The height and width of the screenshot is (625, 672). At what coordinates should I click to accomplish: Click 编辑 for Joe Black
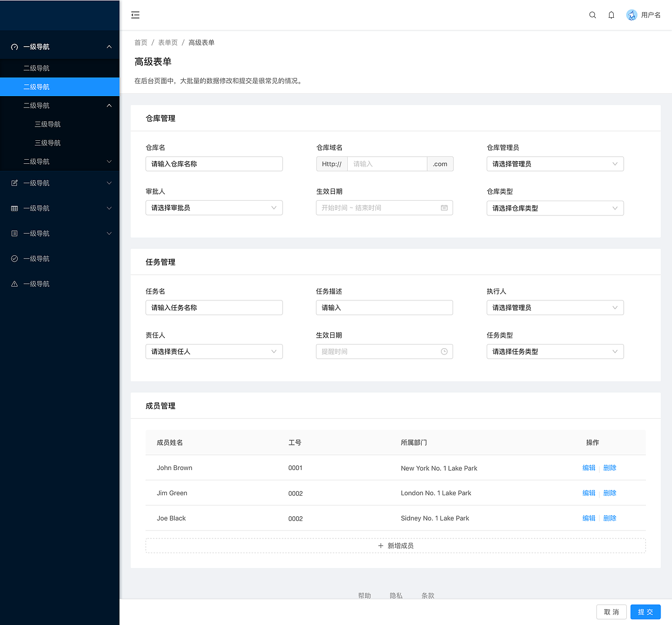[x=589, y=518]
